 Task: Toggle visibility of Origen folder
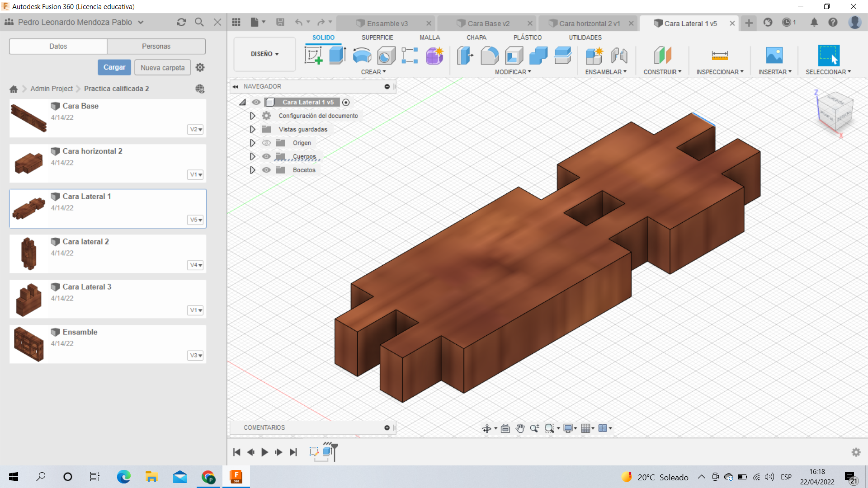coord(266,143)
